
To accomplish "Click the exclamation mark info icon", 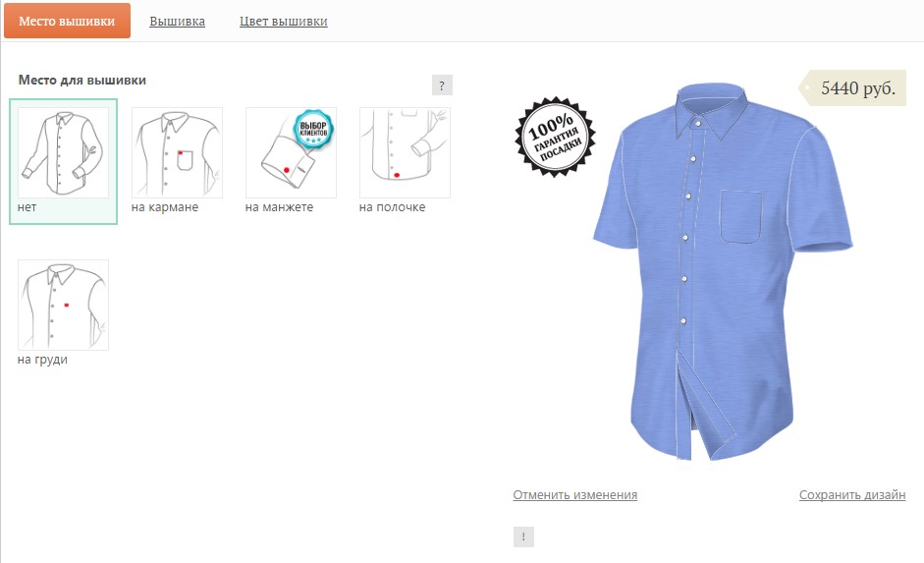I will click(523, 536).
